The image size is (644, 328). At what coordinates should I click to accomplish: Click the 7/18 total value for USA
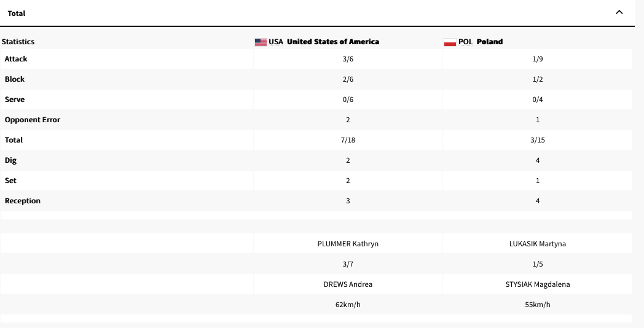(x=348, y=140)
